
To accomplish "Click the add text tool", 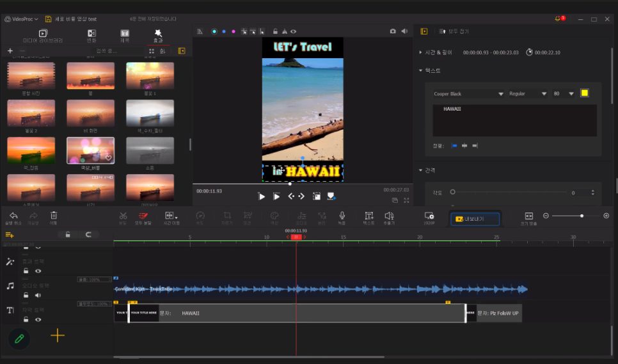I will pyautogui.click(x=369, y=218).
